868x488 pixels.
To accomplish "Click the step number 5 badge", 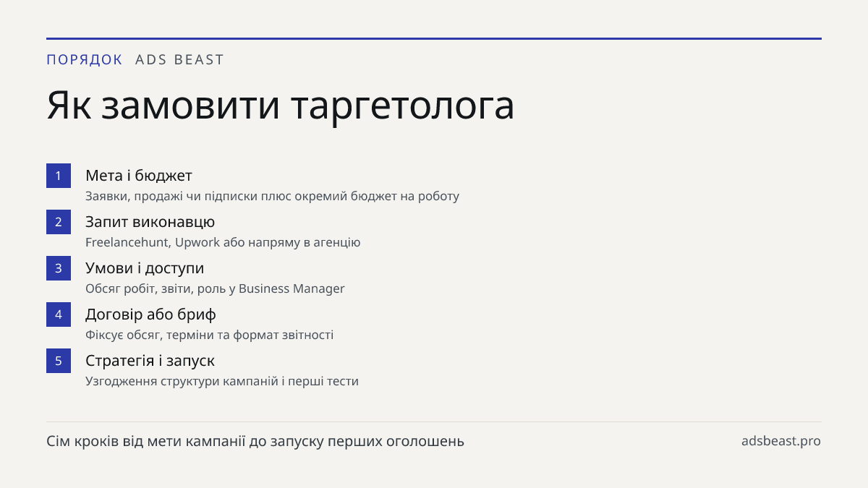I will click(59, 361).
